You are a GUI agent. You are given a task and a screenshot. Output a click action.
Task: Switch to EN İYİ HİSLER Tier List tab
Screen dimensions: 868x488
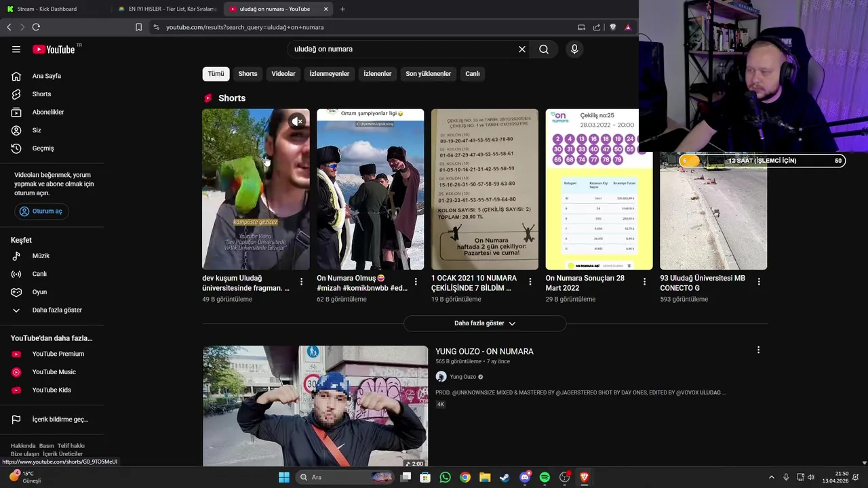(167, 9)
